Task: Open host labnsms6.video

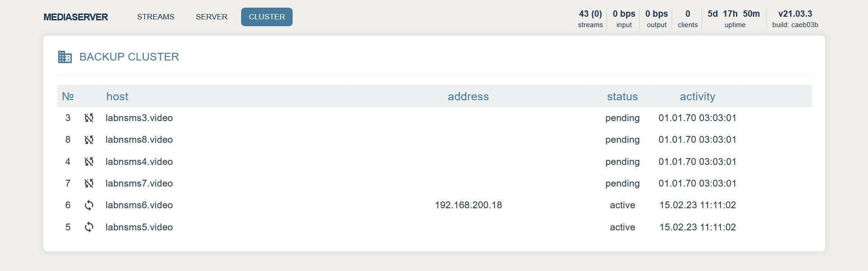Action: click(x=139, y=205)
